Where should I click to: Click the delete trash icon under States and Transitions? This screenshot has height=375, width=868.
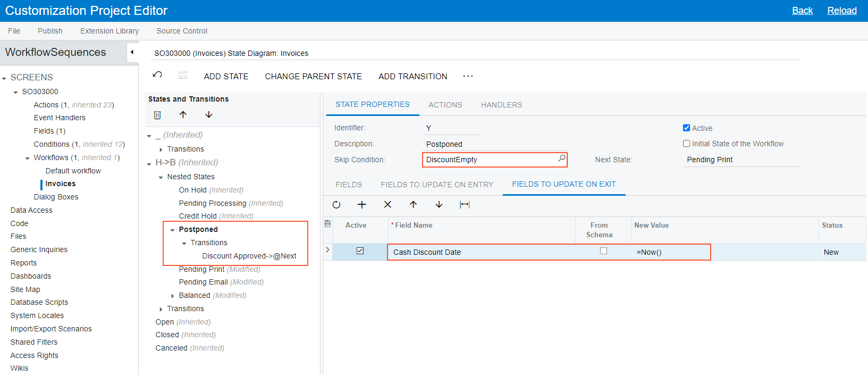pos(157,115)
